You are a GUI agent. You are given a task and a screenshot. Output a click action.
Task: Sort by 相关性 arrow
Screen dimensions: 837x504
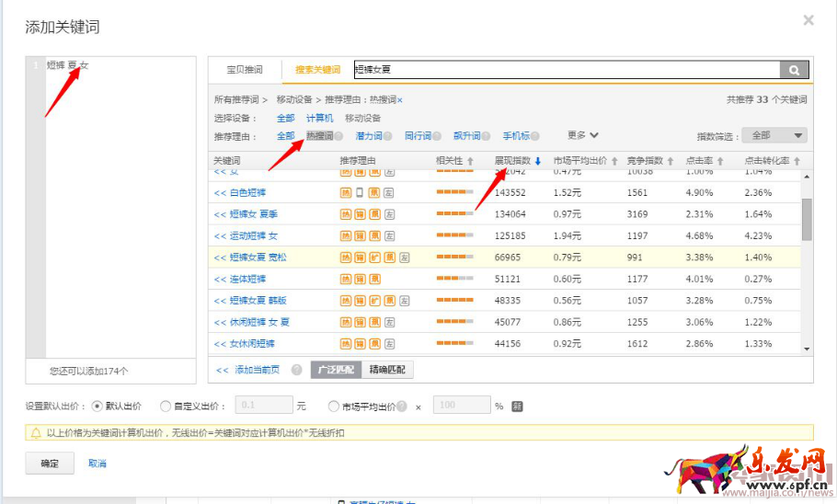click(x=470, y=161)
